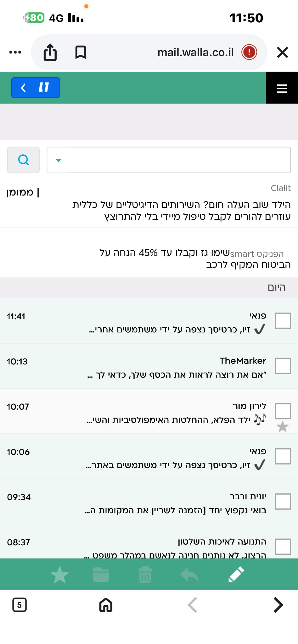Expand the search field dropdown arrow
The height and width of the screenshot is (644, 298).
58,160
